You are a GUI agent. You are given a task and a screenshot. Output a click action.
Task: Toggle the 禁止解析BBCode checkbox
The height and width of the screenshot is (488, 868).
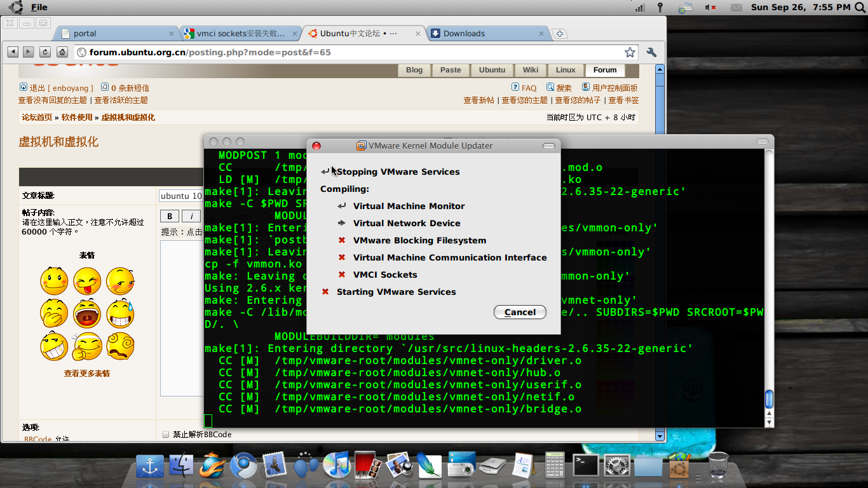pos(166,435)
